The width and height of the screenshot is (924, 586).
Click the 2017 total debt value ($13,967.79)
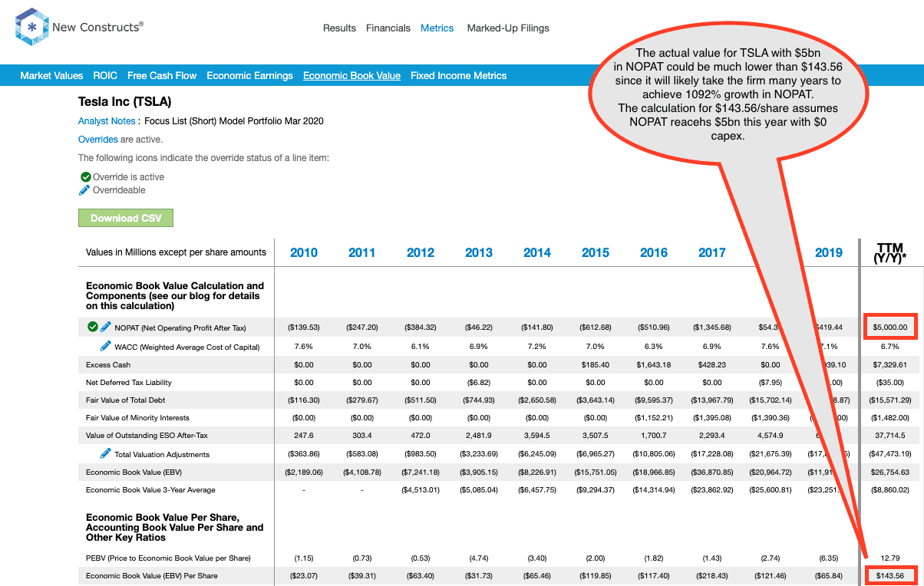point(712,400)
